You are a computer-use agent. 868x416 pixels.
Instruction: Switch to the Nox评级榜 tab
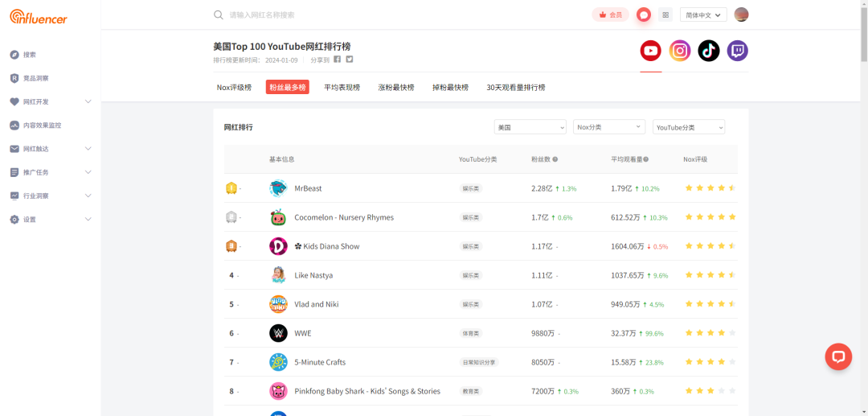click(234, 88)
